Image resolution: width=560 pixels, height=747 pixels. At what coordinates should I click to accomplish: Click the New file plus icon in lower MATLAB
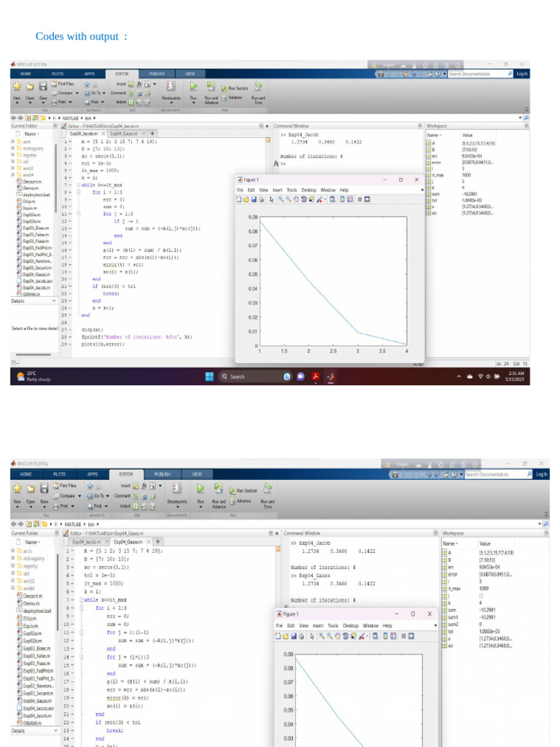point(17,488)
